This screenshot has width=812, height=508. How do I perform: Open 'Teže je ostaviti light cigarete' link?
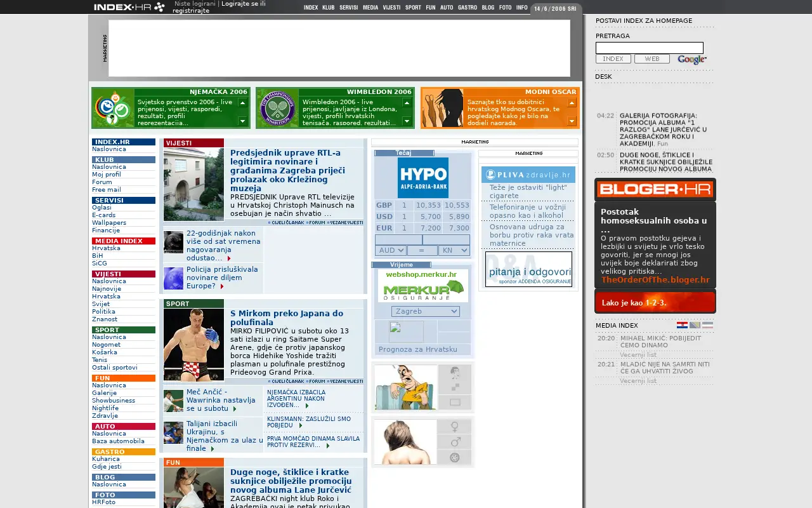[x=528, y=192]
